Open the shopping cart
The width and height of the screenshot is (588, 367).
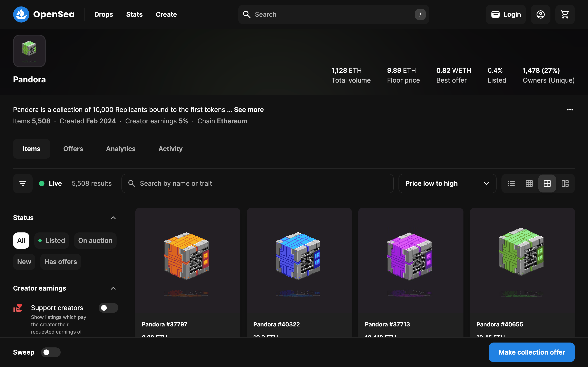[565, 14]
